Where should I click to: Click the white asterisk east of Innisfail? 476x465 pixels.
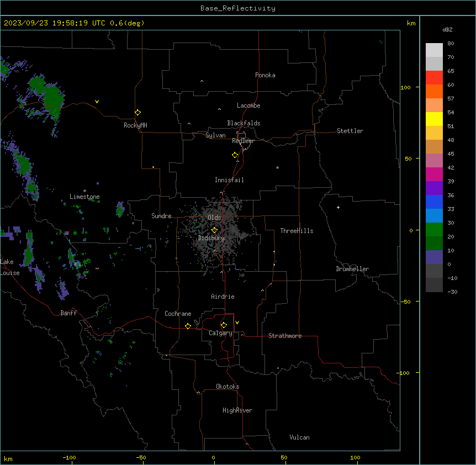point(277,167)
